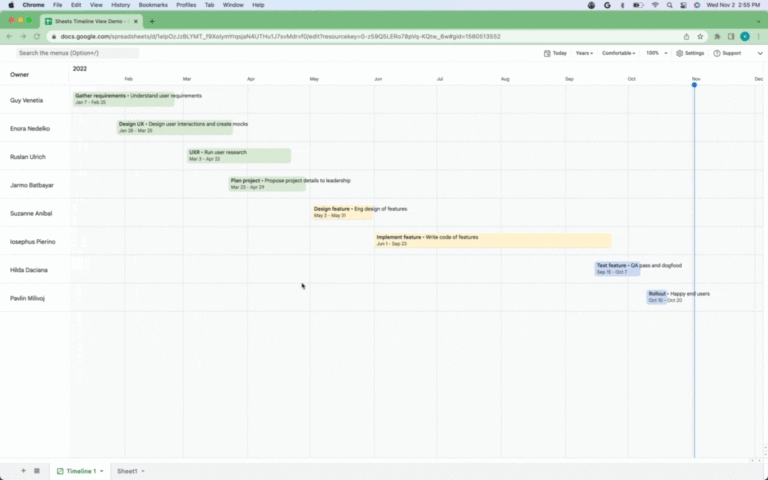This screenshot has height=480, width=768.
Task: Open the Apple menu
Action: point(11,5)
